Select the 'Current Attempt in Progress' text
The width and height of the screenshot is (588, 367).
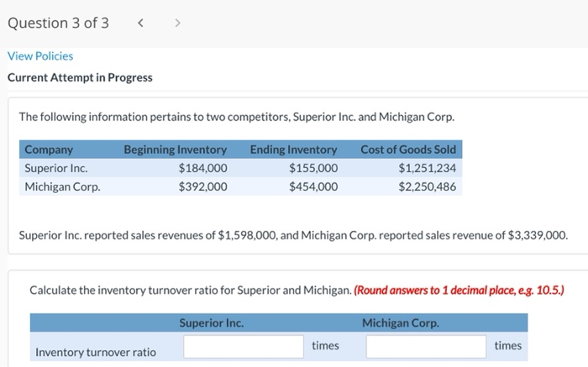tap(80, 77)
